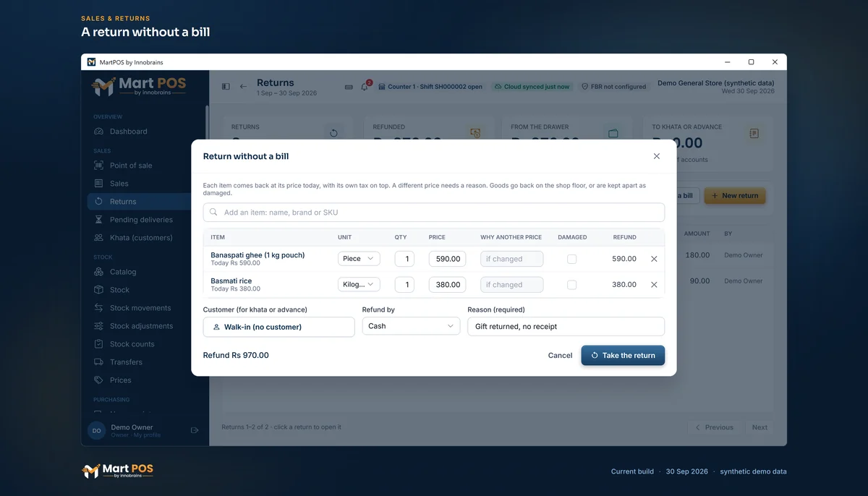Click the log out icon beside Demo Owner
The image size is (868, 496).
[195, 430]
